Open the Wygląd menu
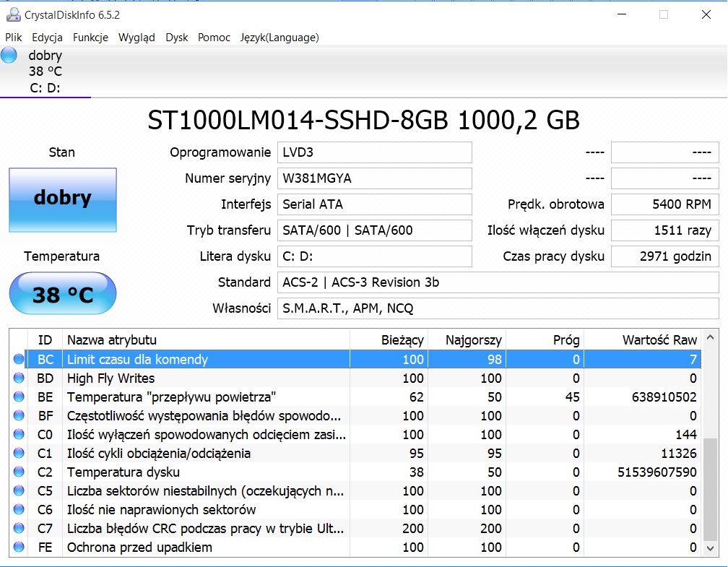 pos(136,37)
